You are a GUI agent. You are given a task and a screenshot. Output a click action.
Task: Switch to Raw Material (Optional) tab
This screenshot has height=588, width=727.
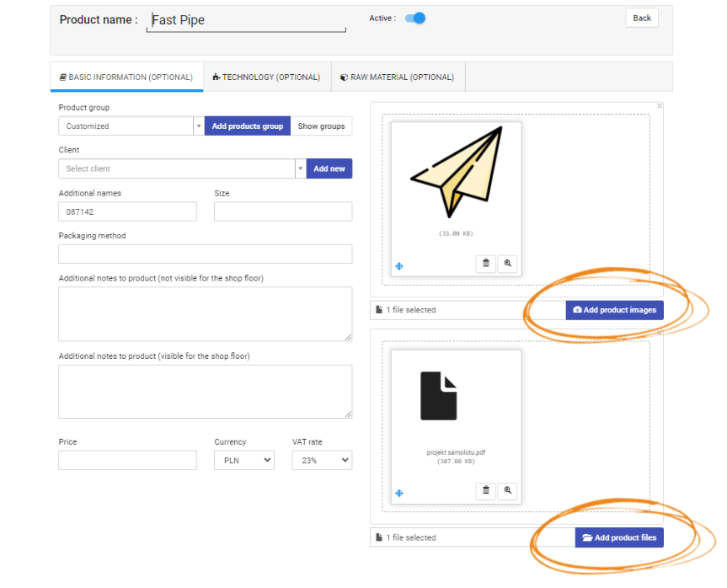pos(398,77)
